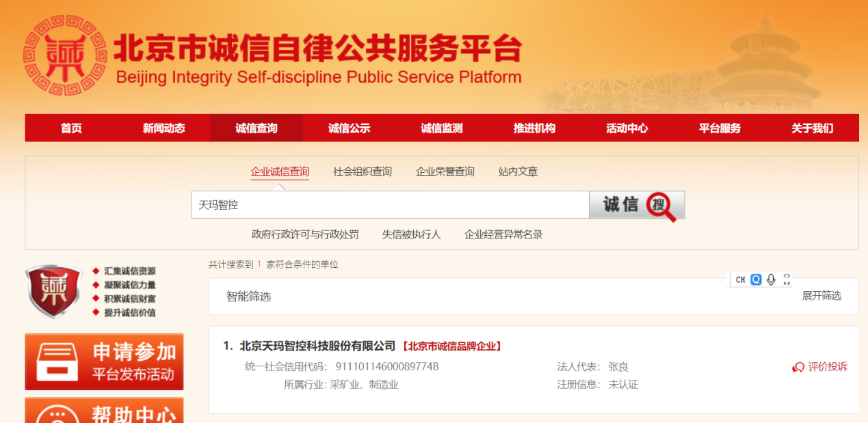Click the 评价投诉 link text
Viewport: 868px width, 423px height.
click(x=828, y=367)
